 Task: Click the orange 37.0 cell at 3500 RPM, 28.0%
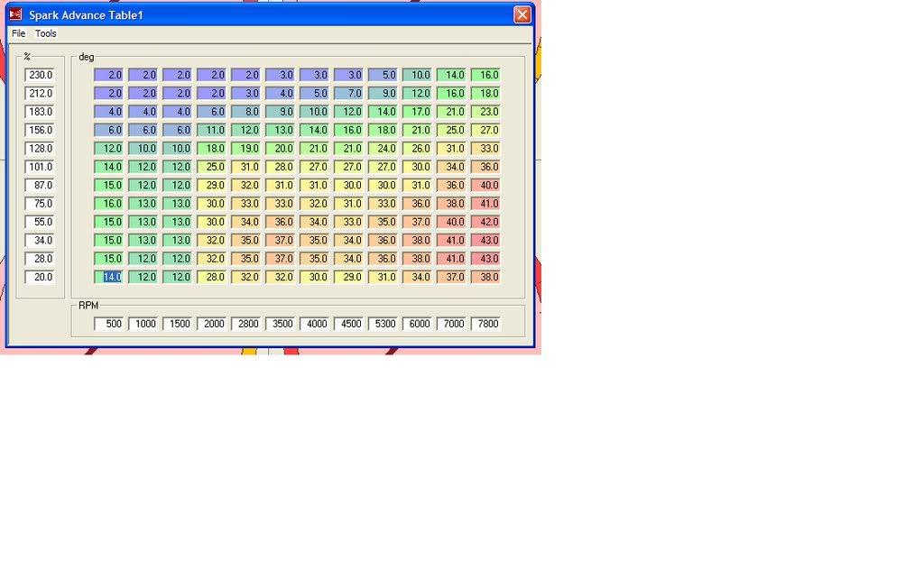[x=282, y=259]
